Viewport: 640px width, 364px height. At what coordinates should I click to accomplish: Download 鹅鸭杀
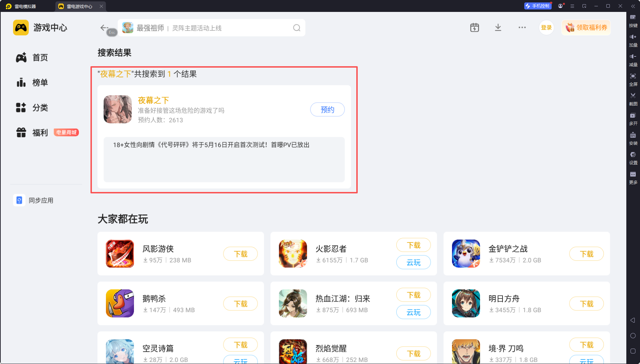coord(241,304)
